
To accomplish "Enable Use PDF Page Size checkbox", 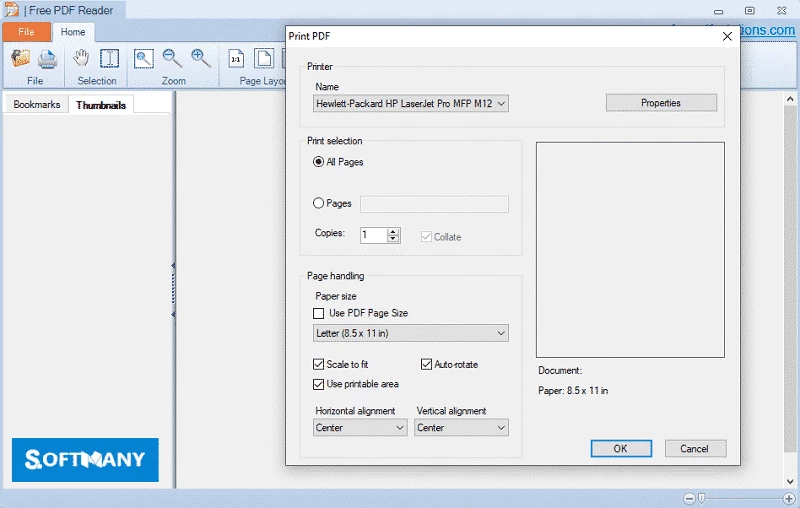I will [319, 313].
